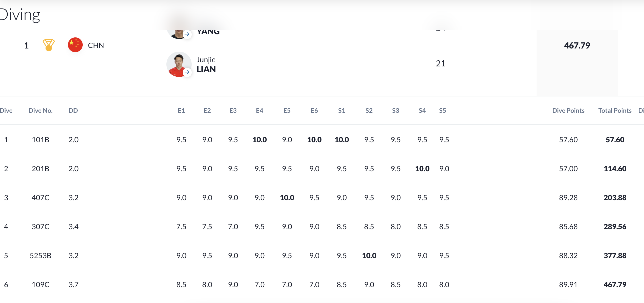This screenshot has width=644, height=303.
Task: Click dive number 109C in row six
Action: 41,285
